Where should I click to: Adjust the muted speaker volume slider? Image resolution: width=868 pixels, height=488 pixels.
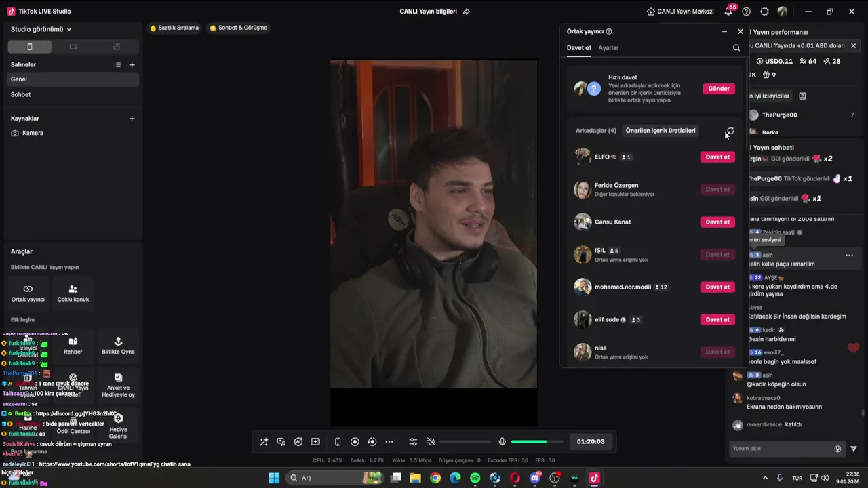(465, 442)
